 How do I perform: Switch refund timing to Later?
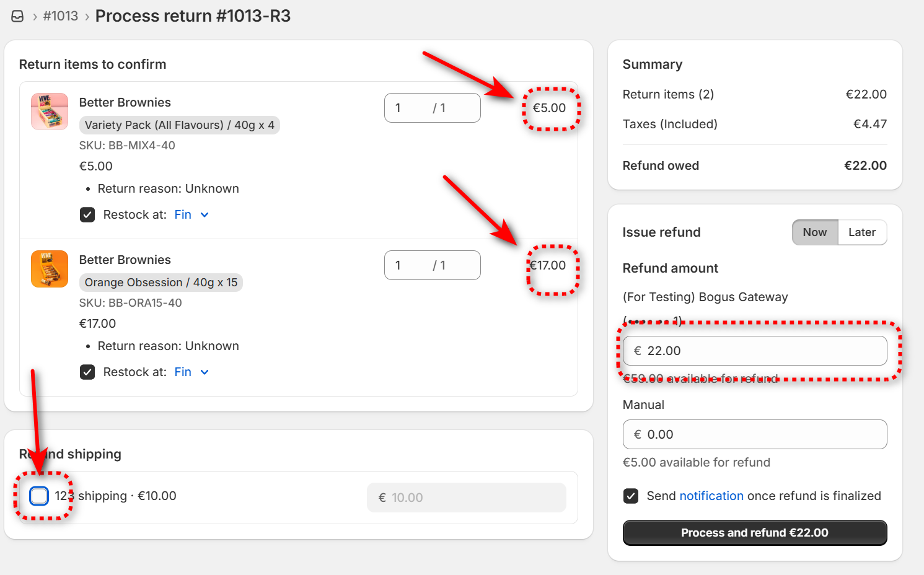[862, 232]
